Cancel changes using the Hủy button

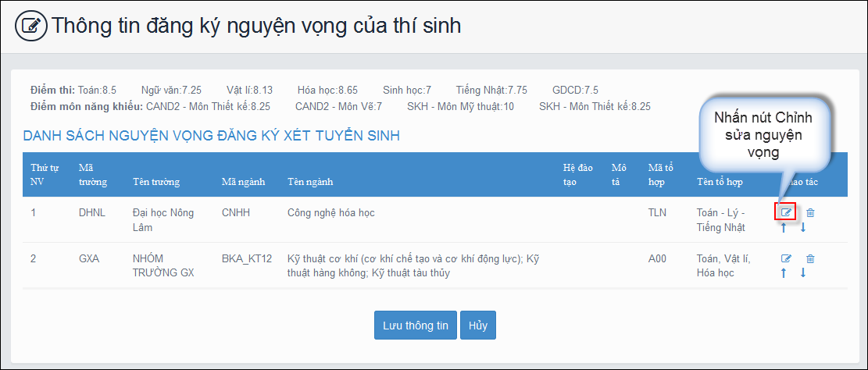pyautogui.click(x=477, y=326)
